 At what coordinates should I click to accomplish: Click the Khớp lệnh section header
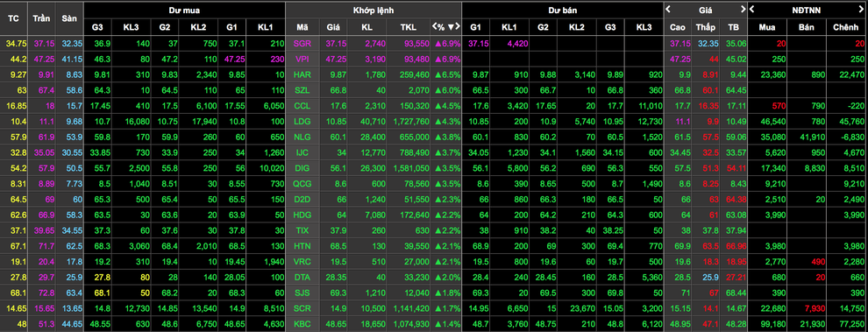374,11
